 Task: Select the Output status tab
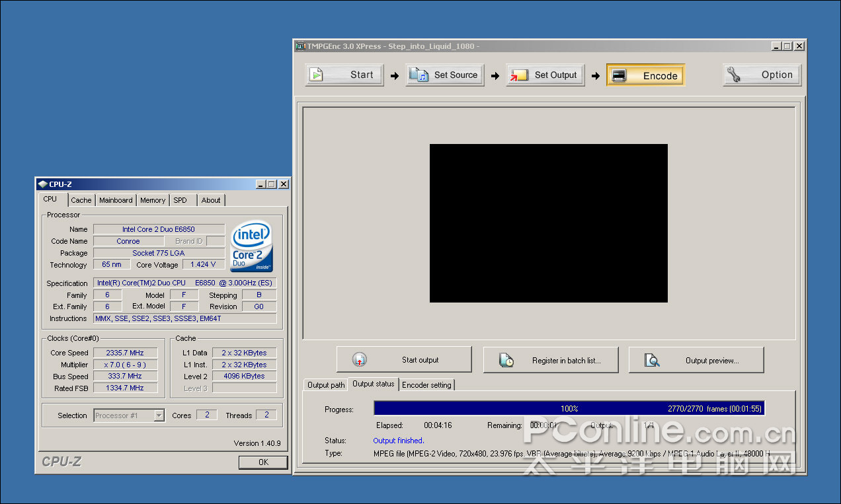click(374, 384)
